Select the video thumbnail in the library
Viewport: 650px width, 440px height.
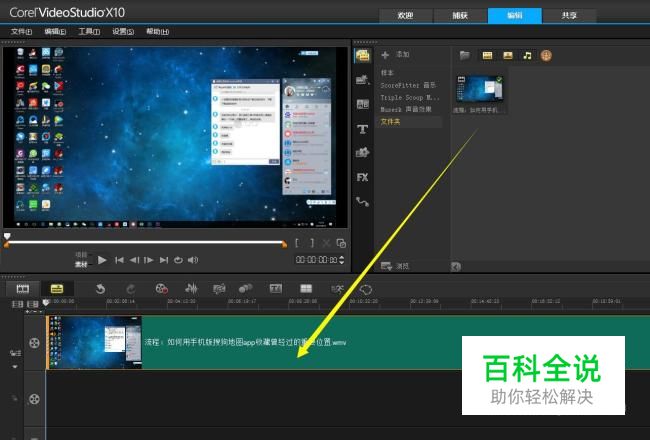point(479,89)
